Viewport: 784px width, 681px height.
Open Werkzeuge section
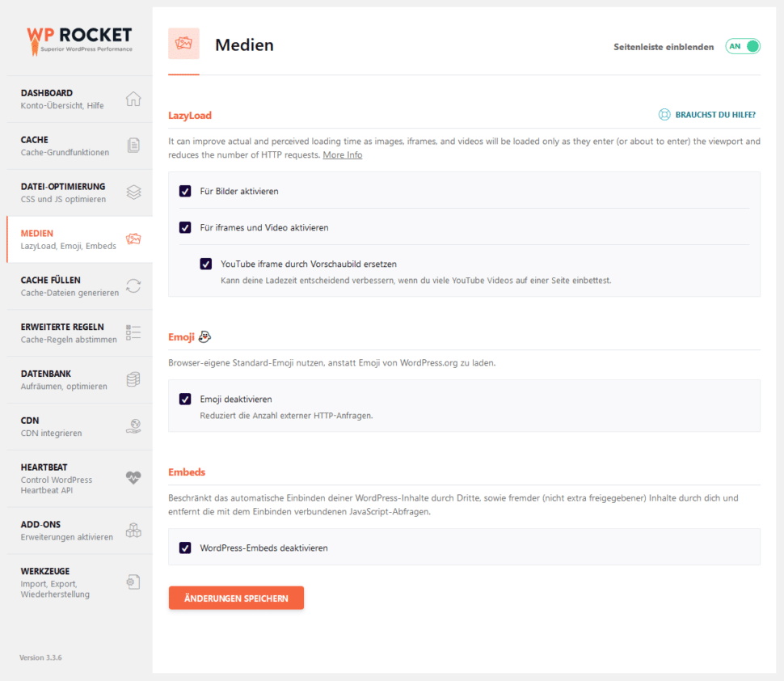coord(79,583)
